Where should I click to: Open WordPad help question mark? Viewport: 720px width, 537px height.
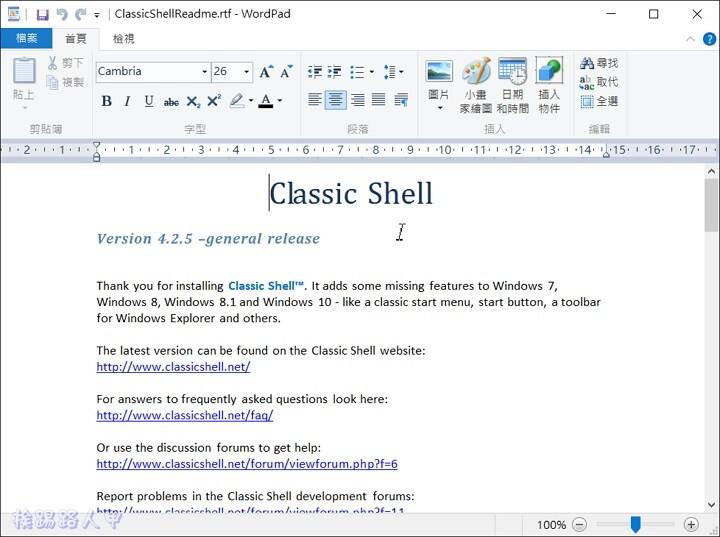[709, 40]
